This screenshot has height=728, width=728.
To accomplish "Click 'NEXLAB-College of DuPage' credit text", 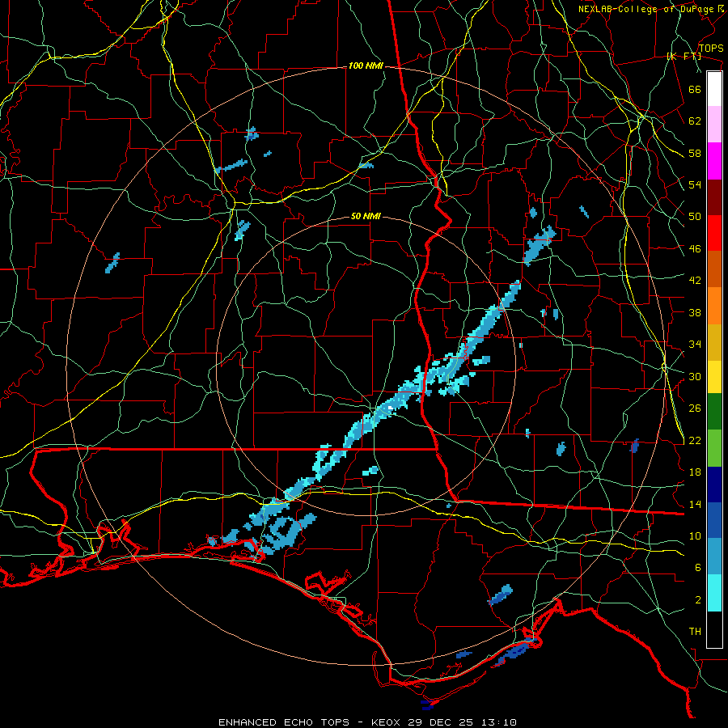I will [647, 9].
